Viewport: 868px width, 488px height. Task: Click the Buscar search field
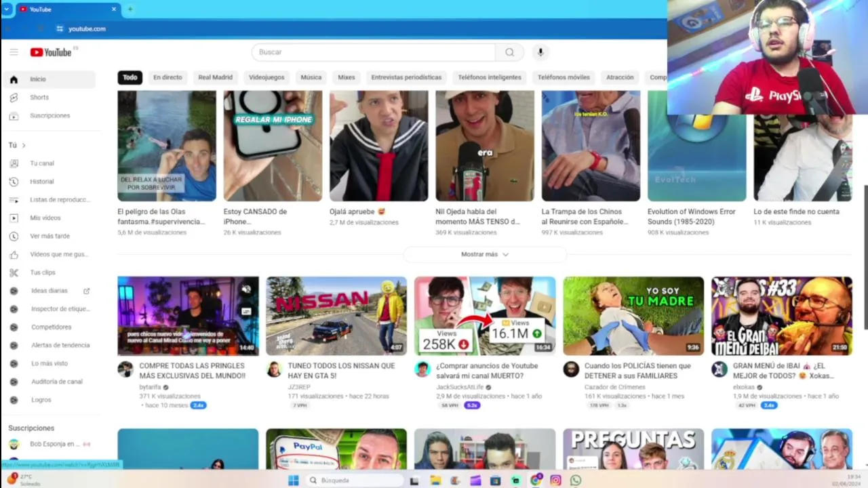click(x=374, y=52)
